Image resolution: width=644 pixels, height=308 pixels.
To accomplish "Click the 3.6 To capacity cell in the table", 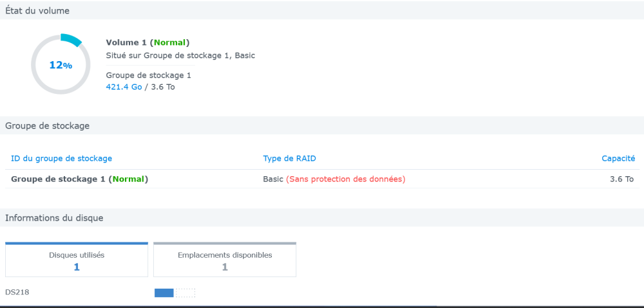I will tap(622, 179).
